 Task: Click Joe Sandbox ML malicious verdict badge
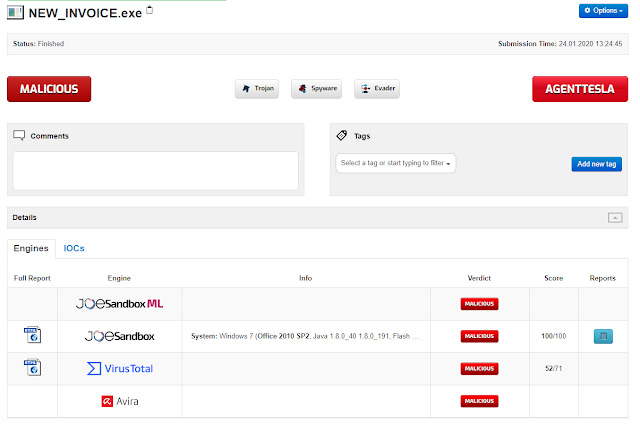(479, 304)
